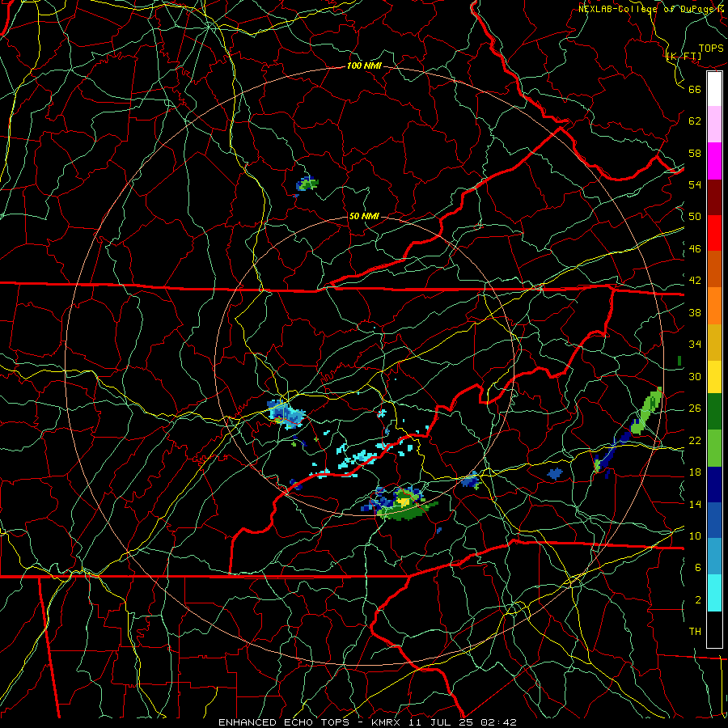Click the legend value "46"

pyautogui.click(x=695, y=249)
